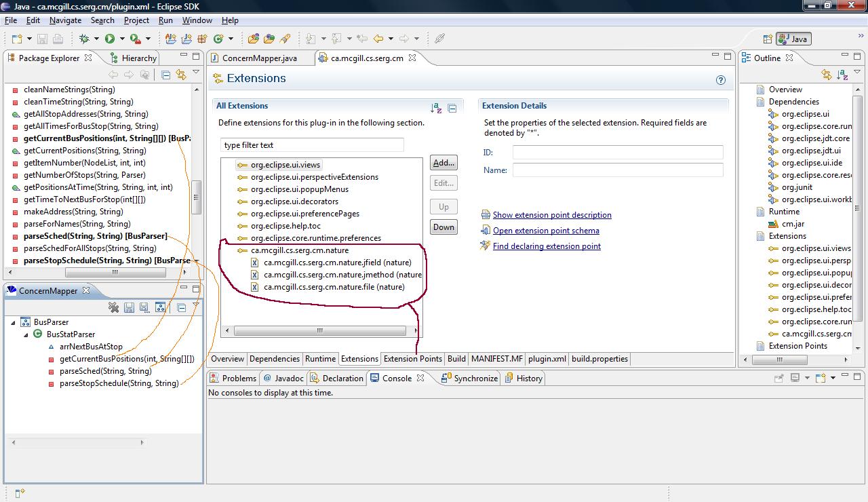This screenshot has width=868, height=502.
Task: Switch to the Synchronize tab
Action: tap(469, 378)
